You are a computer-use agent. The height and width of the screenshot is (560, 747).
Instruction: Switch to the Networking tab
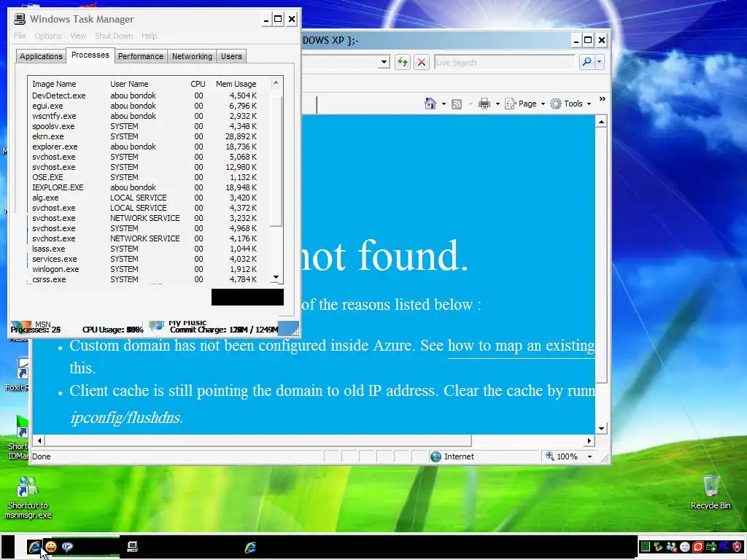tap(192, 56)
